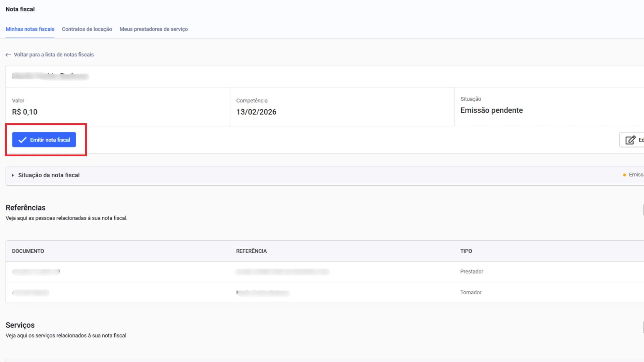Viewport: 644px width, 362px height.
Task: Click the DOCUMENTO column header
Action: pos(28,251)
